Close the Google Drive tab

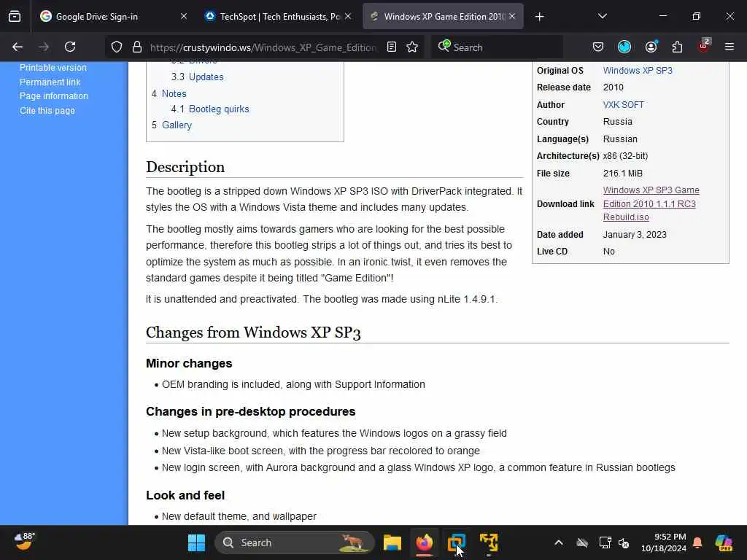point(183,17)
